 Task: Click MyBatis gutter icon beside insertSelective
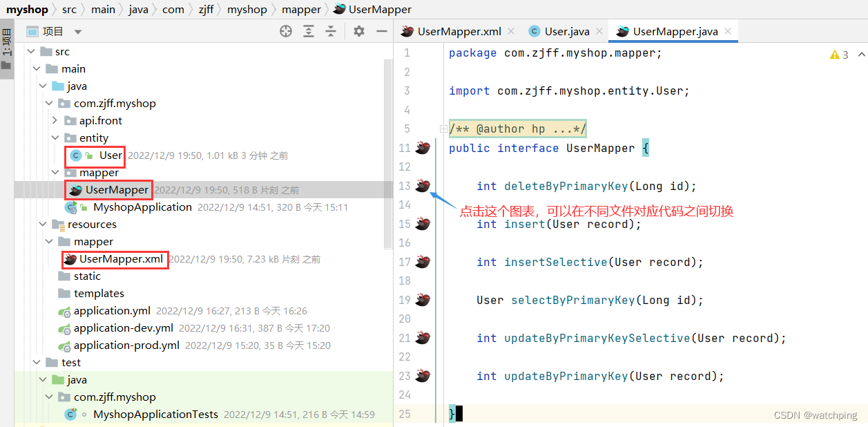tap(423, 262)
